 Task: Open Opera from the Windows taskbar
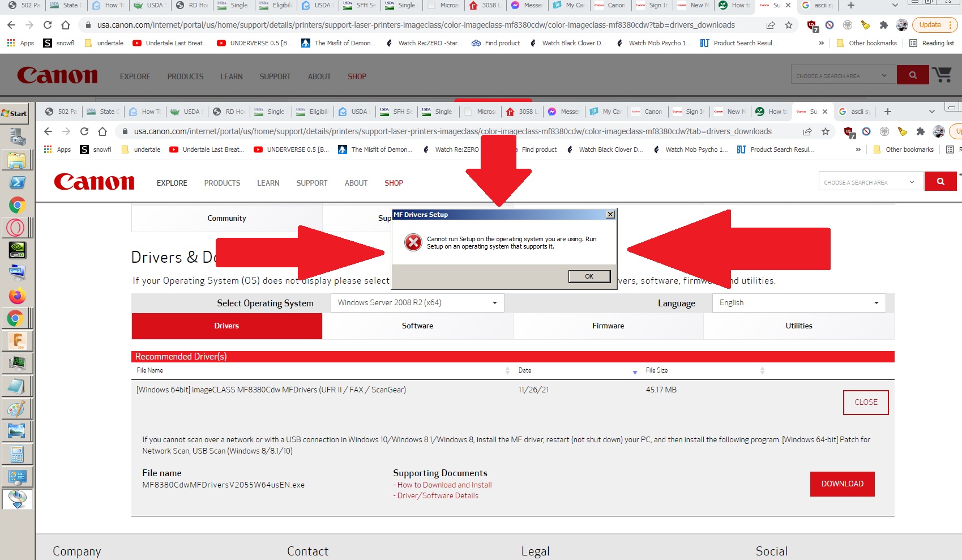[x=16, y=228]
